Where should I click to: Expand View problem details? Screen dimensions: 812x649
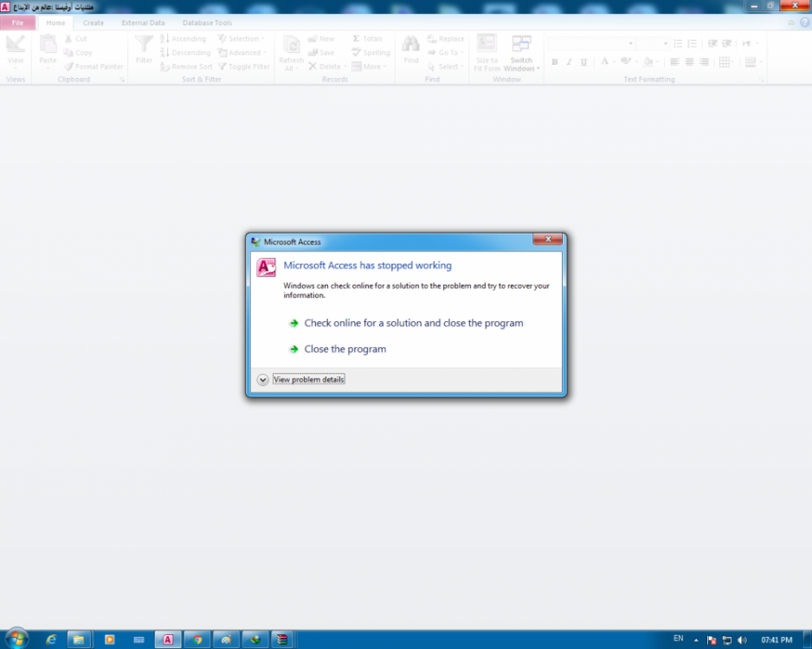pyautogui.click(x=301, y=379)
